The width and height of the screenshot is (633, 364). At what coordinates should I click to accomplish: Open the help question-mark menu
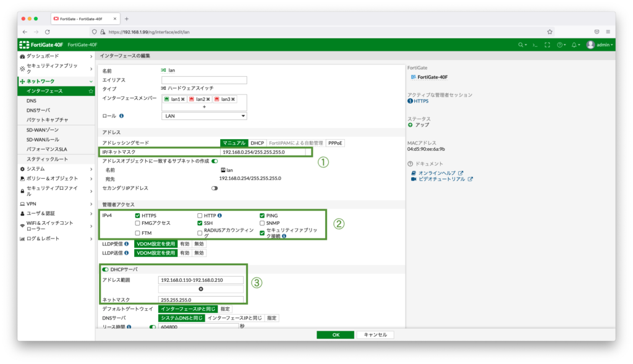coord(560,44)
